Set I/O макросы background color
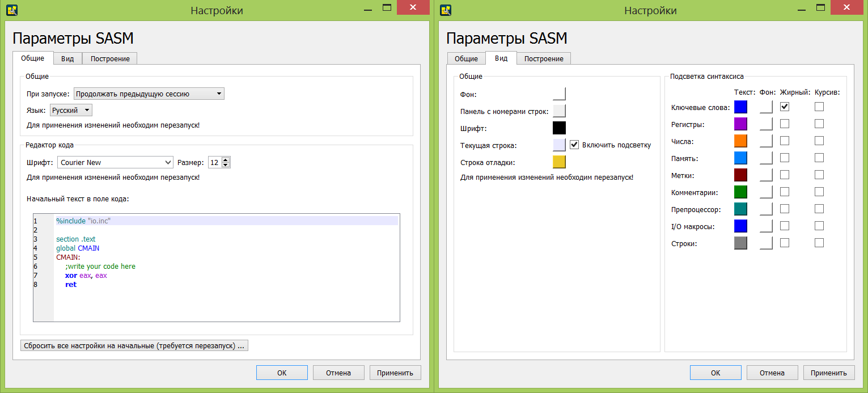868x393 pixels. click(766, 226)
